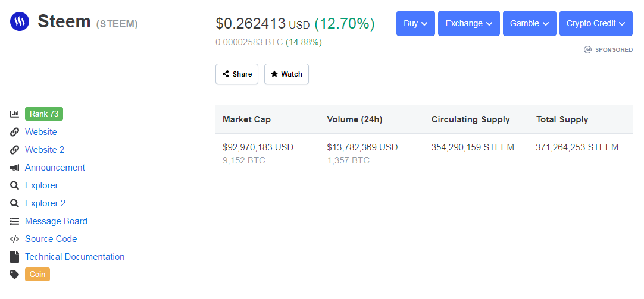This screenshot has width=644, height=299.
Task: Click the green Rank 73 badge
Action: pos(44,114)
